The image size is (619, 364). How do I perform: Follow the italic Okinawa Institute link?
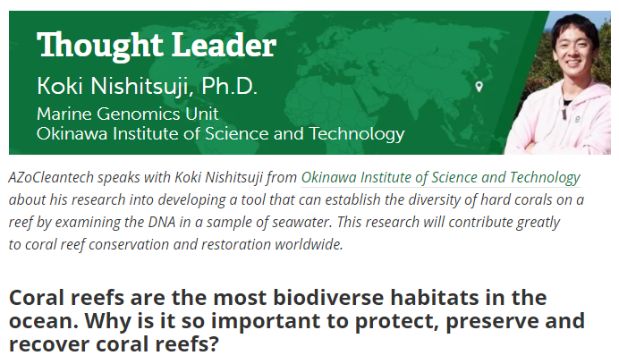pyautogui.click(x=440, y=177)
